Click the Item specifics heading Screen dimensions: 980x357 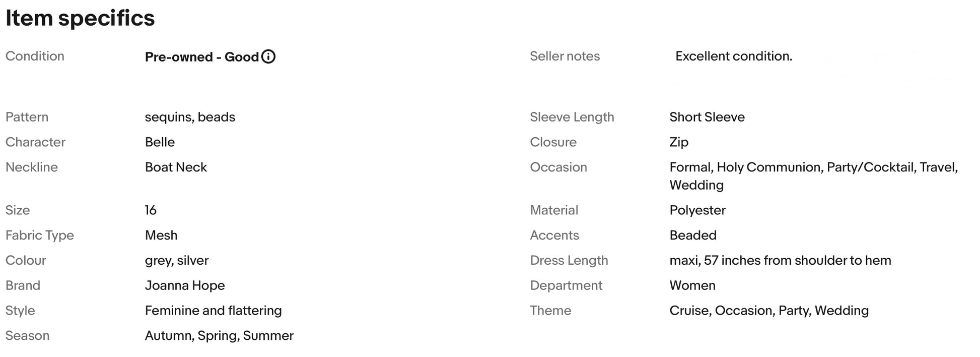tap(80, 18)
